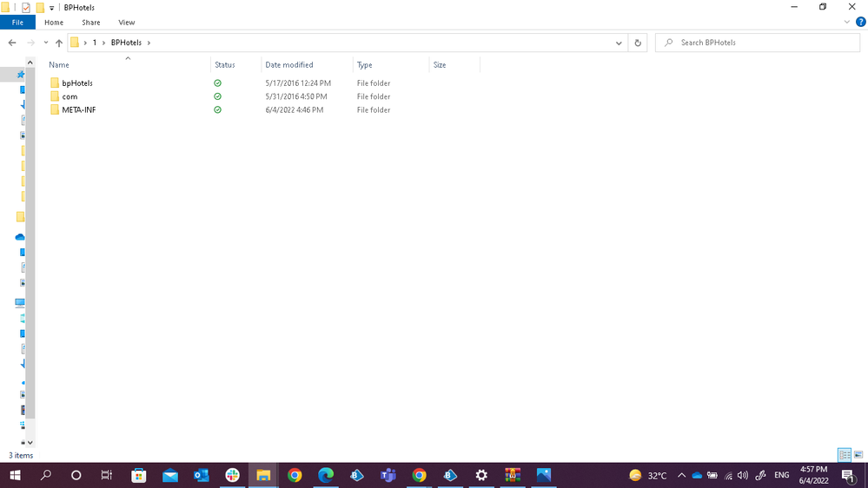The image size is (868, 488).
Task: Go up one folder level
Action: pyautogui.click(x=59, y=43)
